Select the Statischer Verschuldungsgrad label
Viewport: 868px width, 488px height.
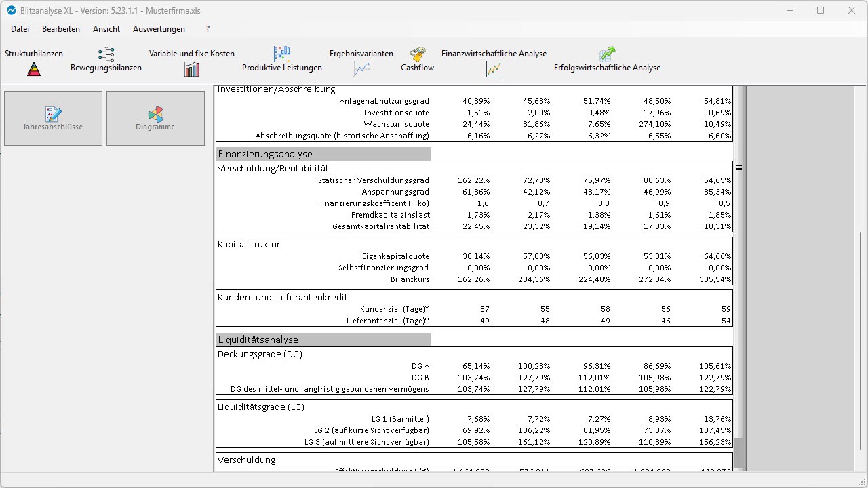374,180
